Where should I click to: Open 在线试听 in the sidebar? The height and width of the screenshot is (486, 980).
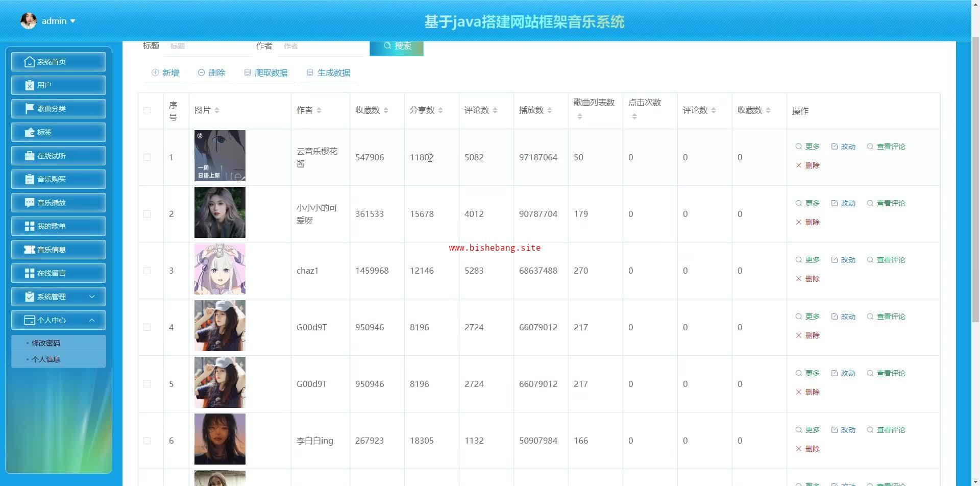pos(59,156)
